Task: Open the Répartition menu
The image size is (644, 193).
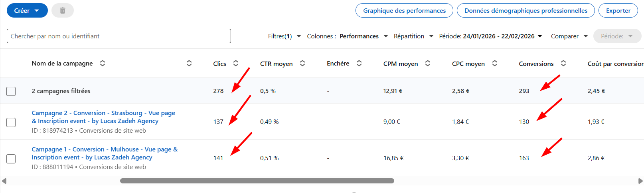Action: (413, 36)
